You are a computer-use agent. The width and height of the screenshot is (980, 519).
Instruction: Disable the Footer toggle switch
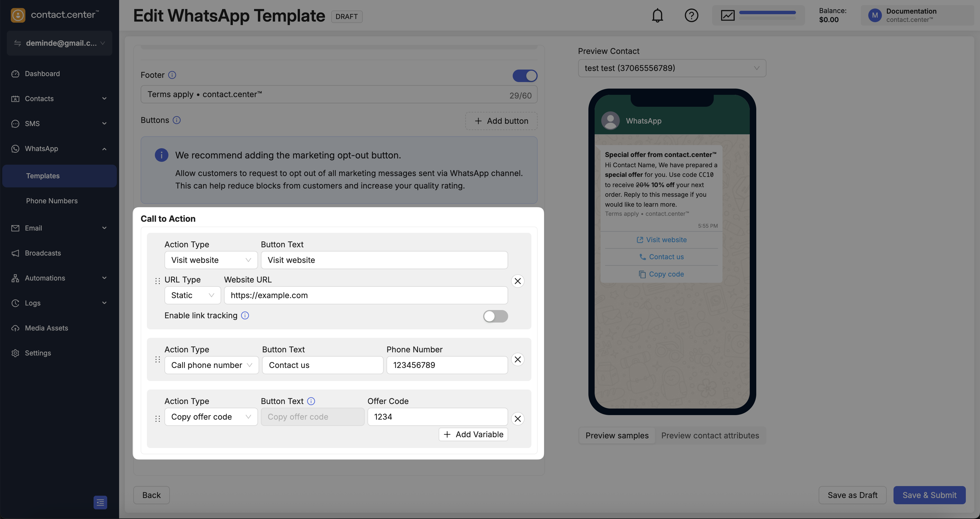[525, 76]
